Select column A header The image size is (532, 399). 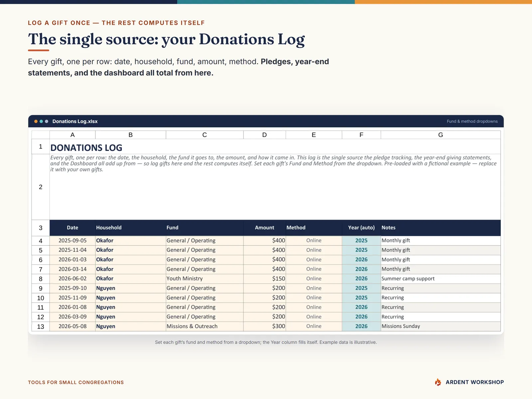point(72,135)
